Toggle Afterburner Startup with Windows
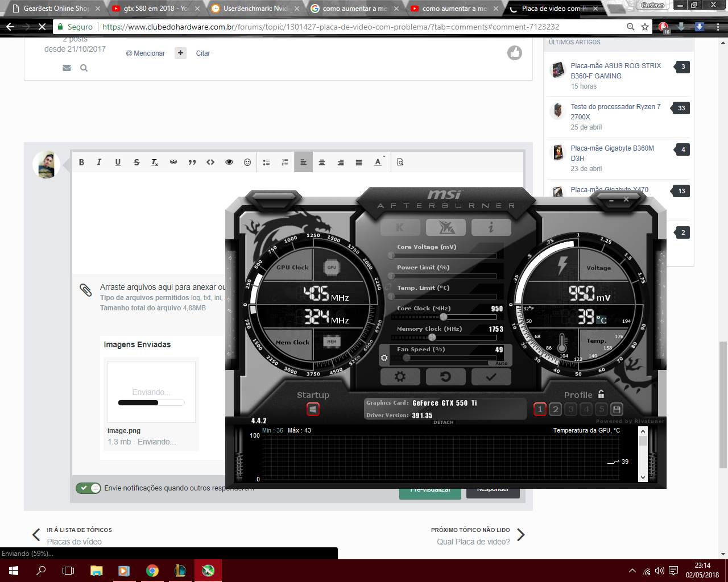728x582 pixels. (x=313, y=409)
